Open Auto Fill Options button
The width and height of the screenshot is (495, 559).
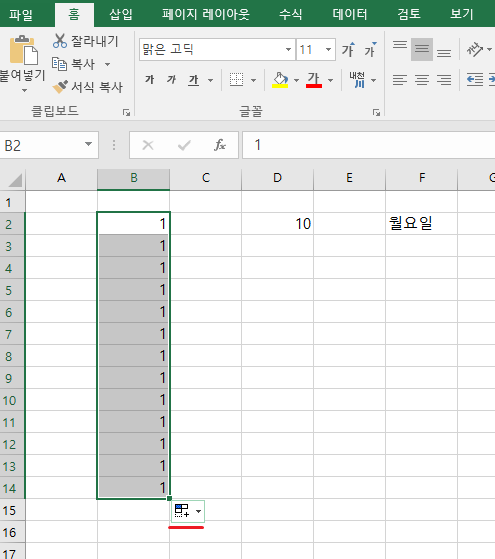(x=188, y=511)
